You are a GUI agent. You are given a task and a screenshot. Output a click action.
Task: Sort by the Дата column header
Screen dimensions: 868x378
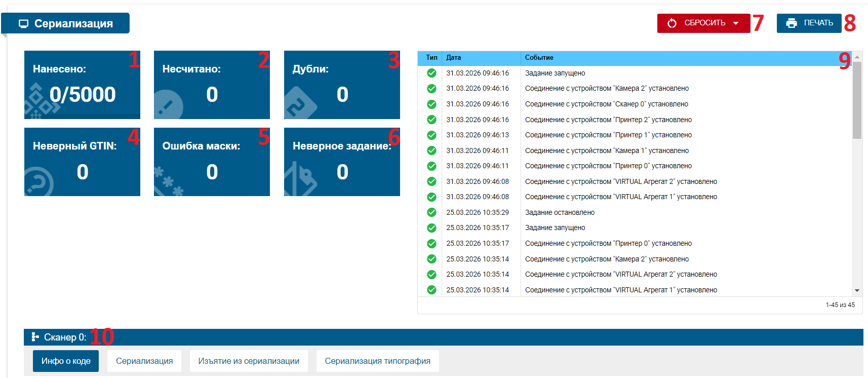pyautogui.click(x=481, y=58)
